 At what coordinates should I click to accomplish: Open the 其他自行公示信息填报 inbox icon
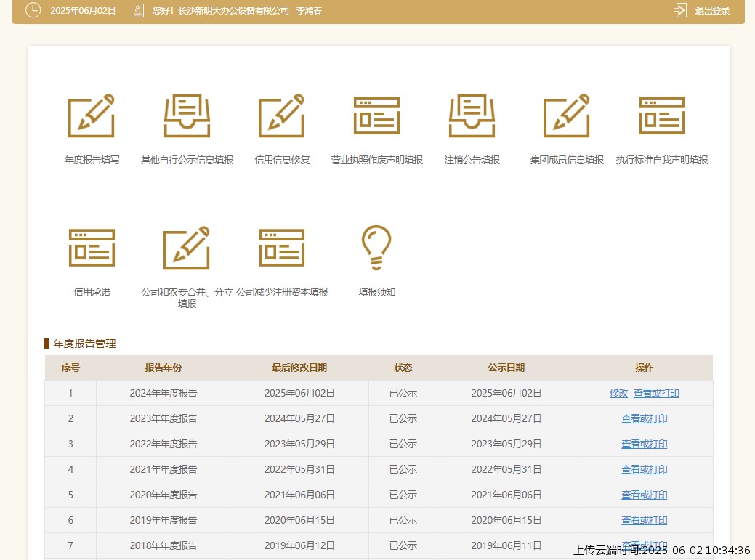coord(187,115)
